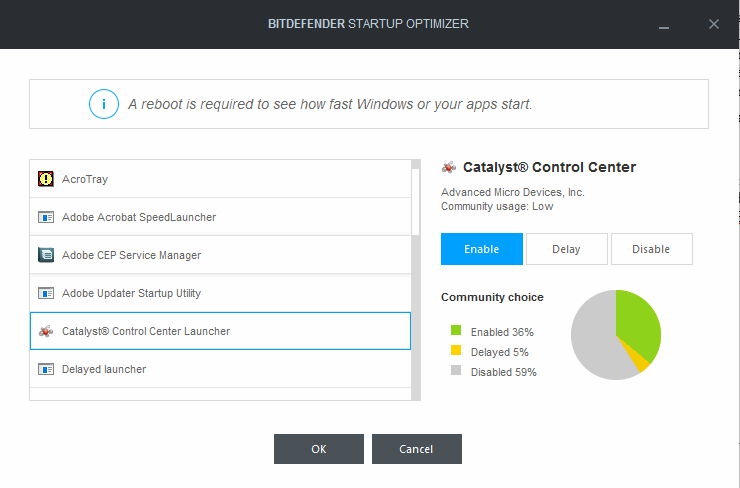Screen dimensions: 740x488
Task: Click the Catalyst Control Center Launcher list icon
Action: coord(45,331)
